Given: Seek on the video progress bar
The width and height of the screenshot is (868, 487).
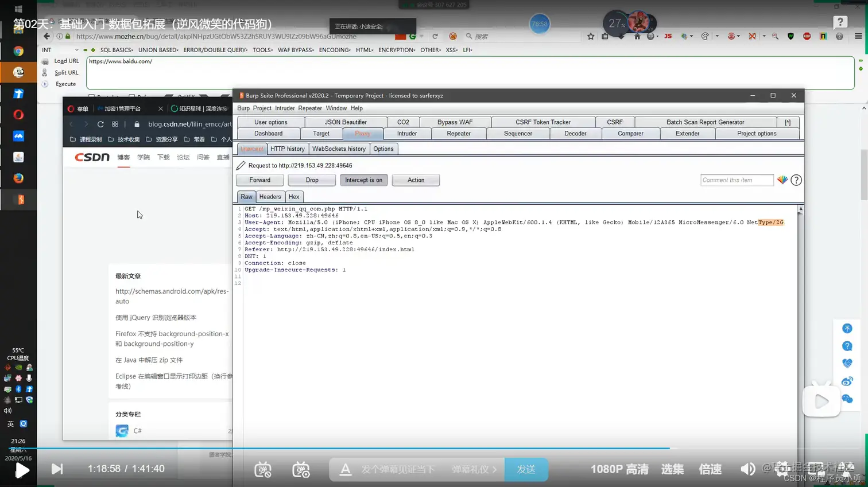Looking at the screenshot, I should pyautogui.click(x=434, y=448).
